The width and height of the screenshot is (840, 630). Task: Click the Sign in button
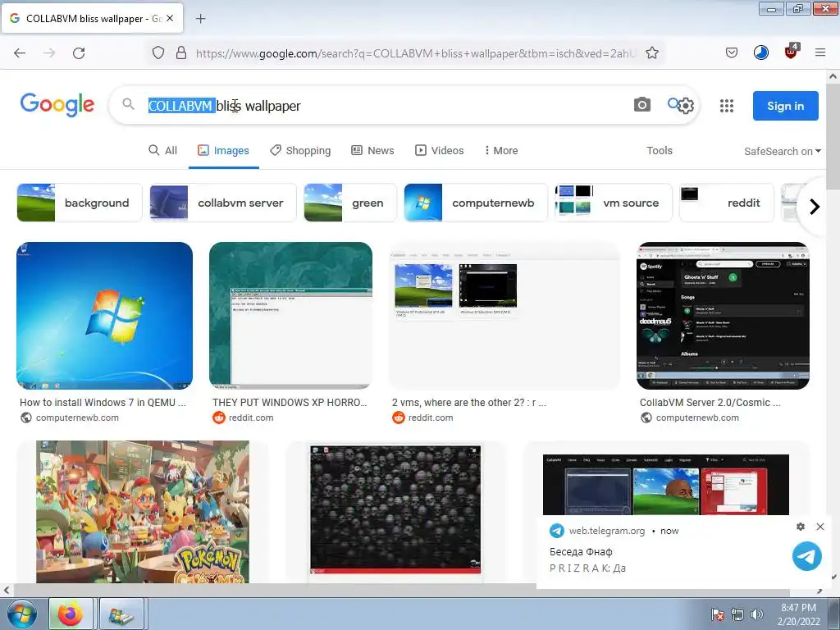785,106
